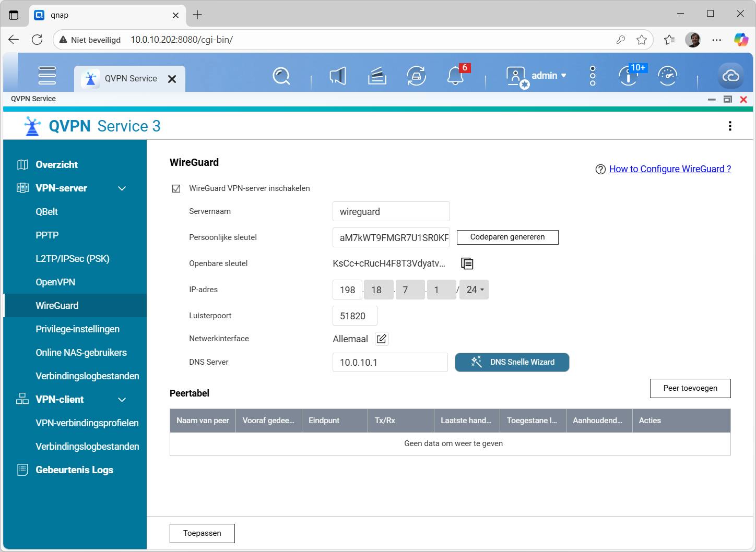Open VPN-verbindingsprofielen page

[87, 423]
